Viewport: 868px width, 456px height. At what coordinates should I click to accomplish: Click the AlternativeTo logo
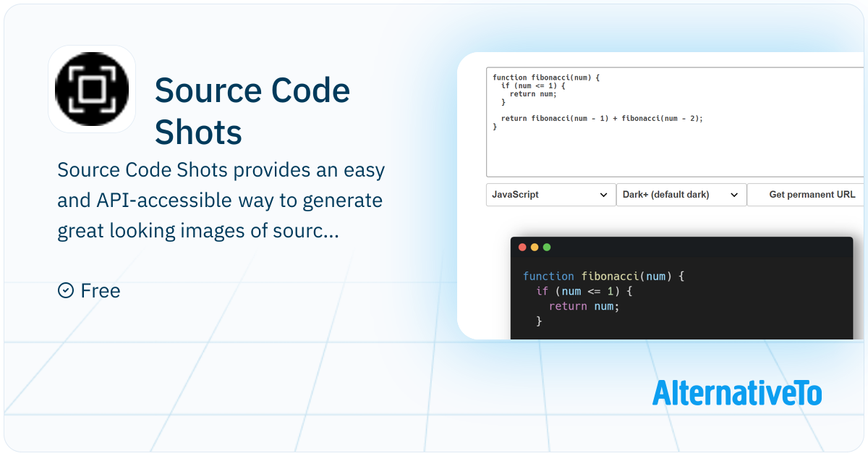[737, 392]
